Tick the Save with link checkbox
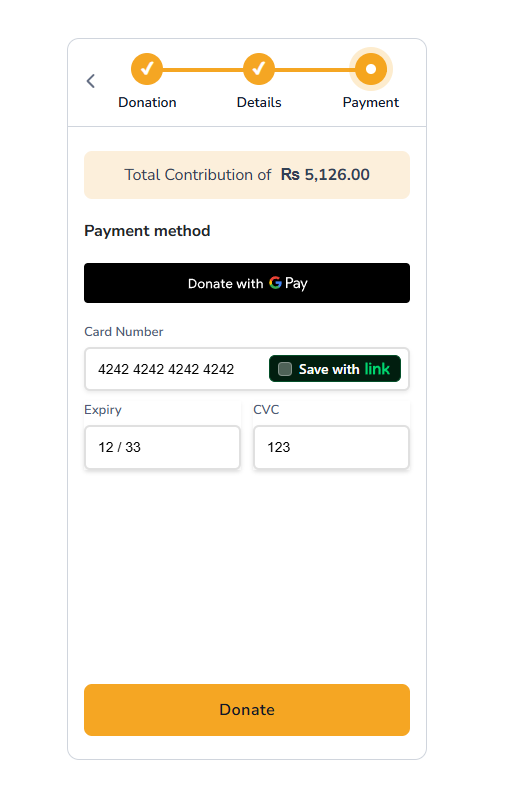This screenshot has height=801, width=508. 285,369
